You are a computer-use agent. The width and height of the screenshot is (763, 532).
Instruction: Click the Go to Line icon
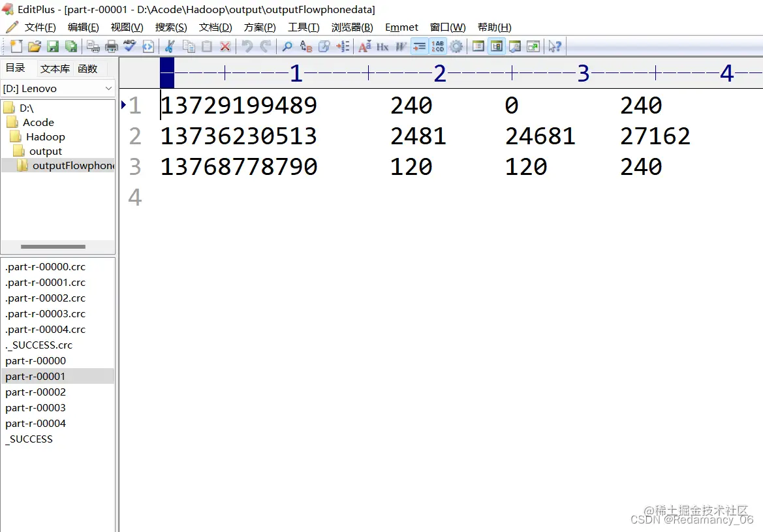click(343, 47)
